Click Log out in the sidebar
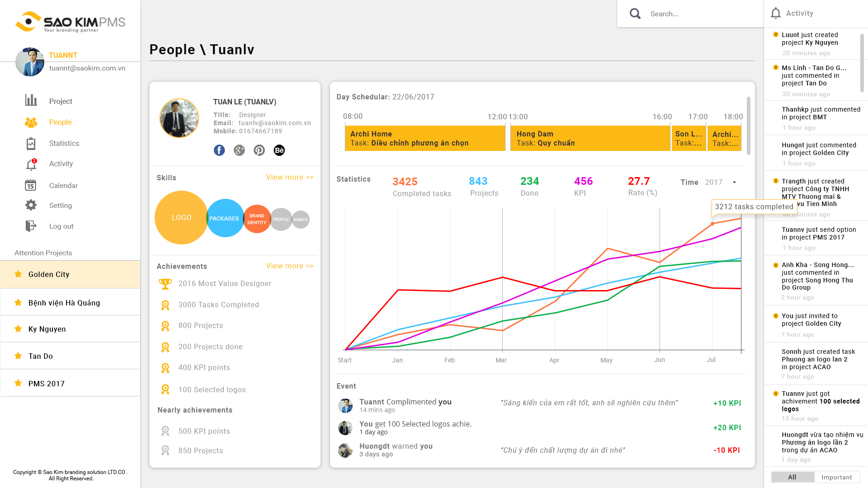 [61, 226]
